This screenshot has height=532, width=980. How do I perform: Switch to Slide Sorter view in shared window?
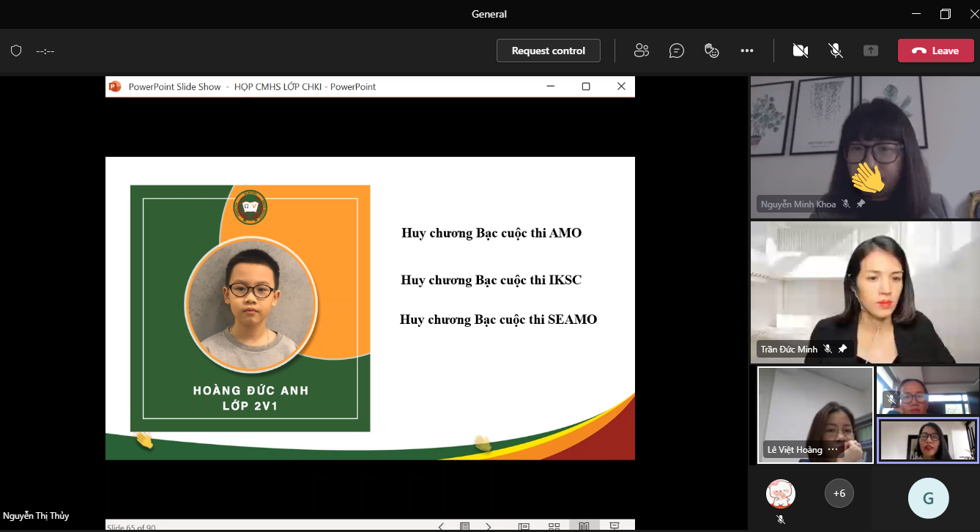(554, 526)
